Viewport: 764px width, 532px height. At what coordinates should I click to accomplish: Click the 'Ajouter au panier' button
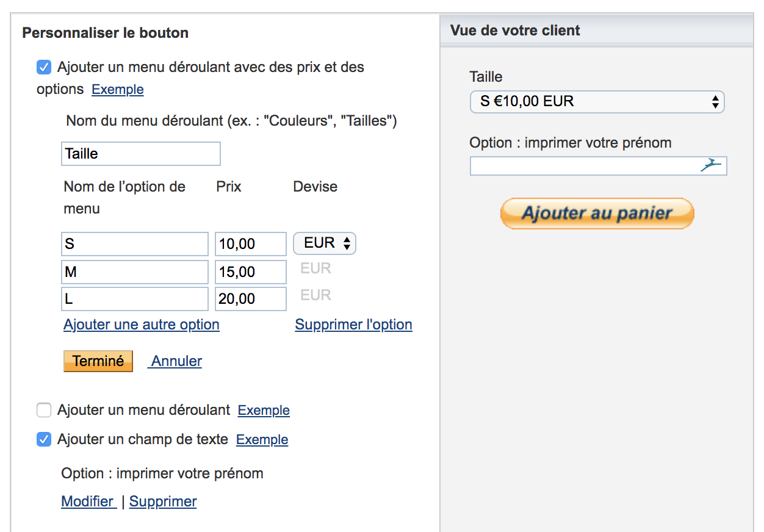(597, 214)
